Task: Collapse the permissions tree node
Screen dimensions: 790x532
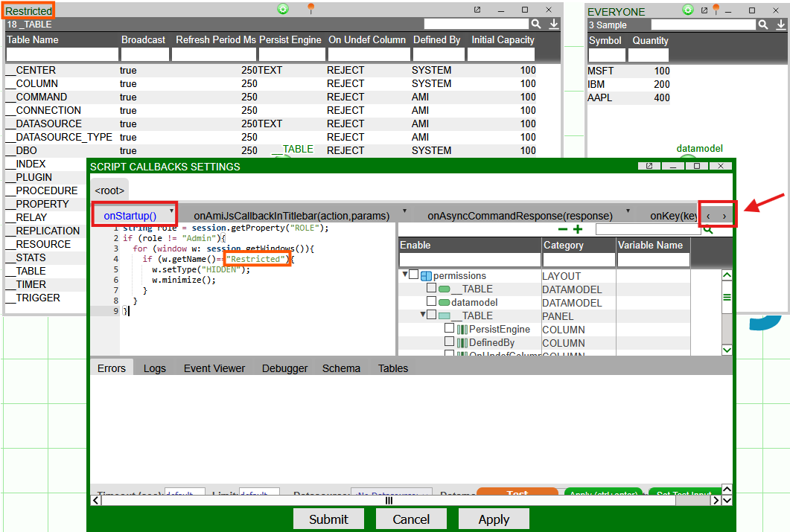Action: pyautogui.click(x=405, y=275)
